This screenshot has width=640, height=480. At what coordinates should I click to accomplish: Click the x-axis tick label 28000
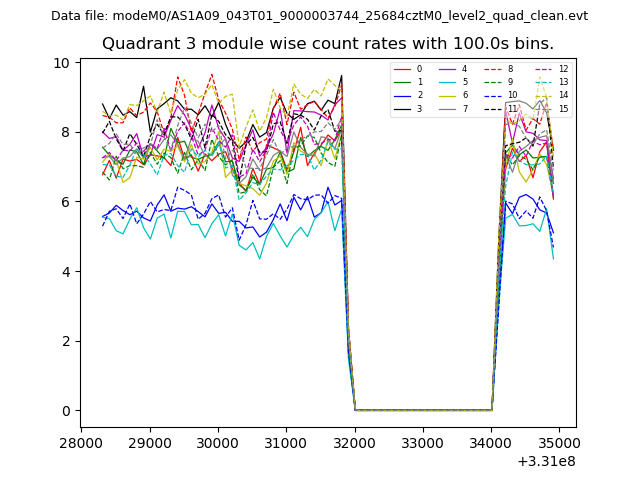[x=82, y=442]
